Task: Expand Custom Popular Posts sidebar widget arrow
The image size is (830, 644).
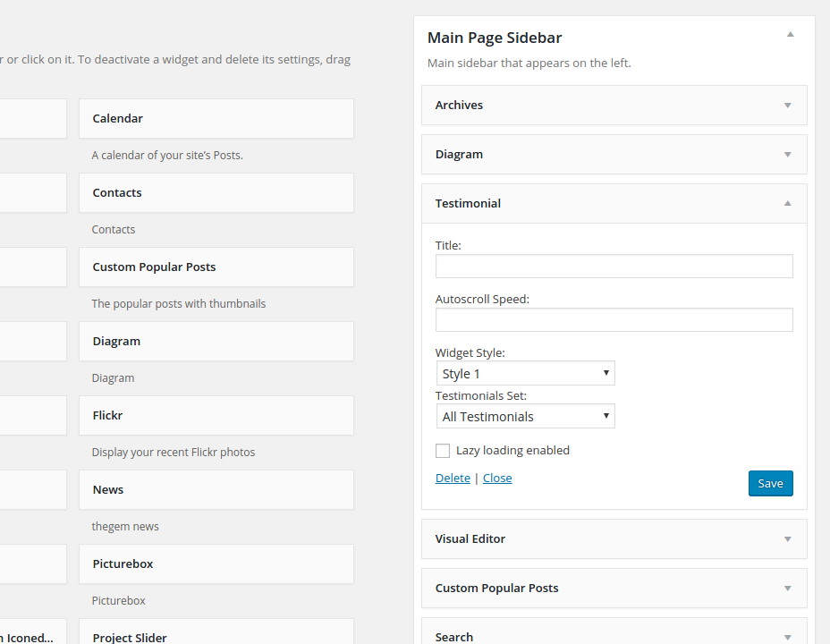Action: 787,589
